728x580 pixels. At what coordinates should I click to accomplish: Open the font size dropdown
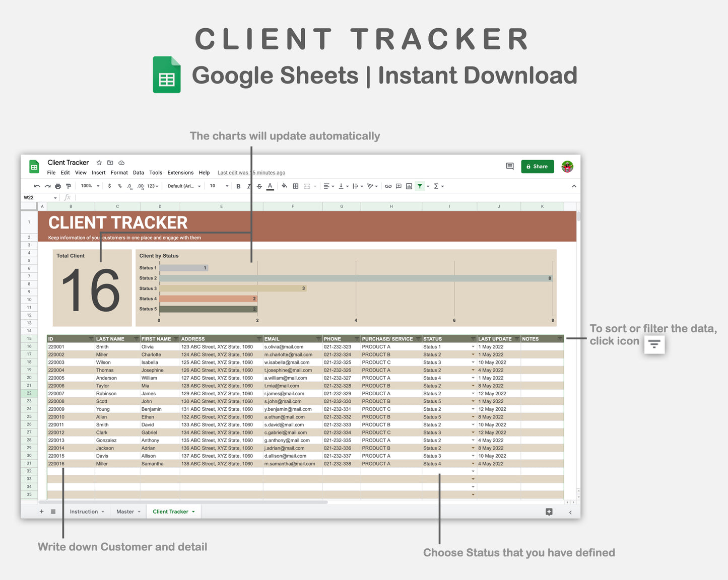[x=217, y=186]
